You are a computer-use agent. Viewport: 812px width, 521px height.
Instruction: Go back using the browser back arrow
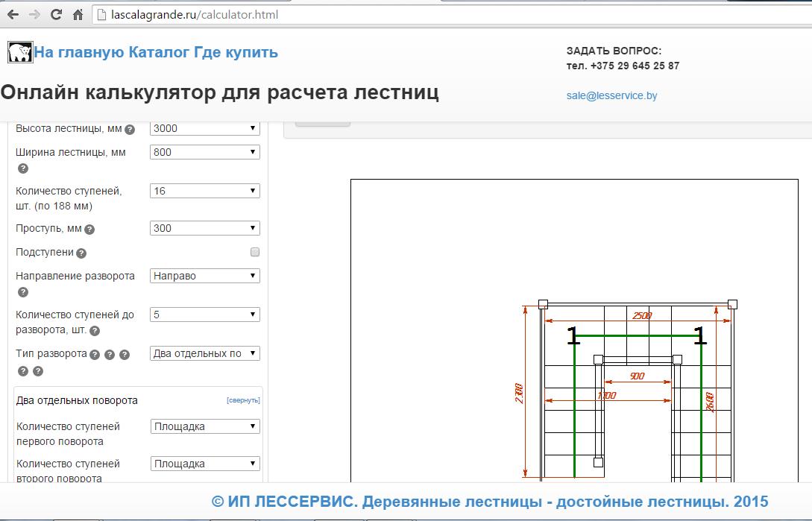(x=13, y=14)
